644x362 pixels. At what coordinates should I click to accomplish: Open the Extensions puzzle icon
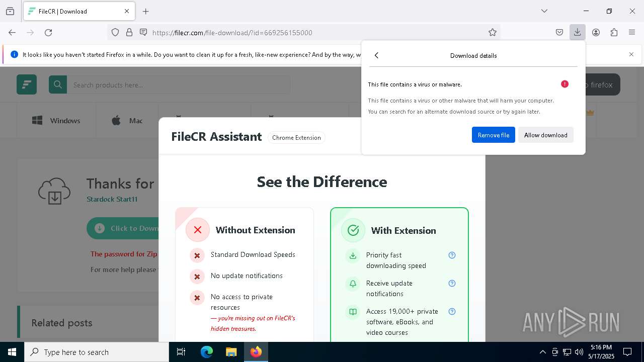[x=614, y=32]
